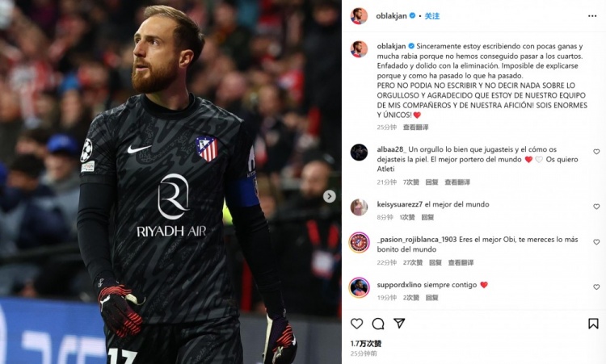Click the goalkeeper photo
Screen dimensions: 606x364
170,182
